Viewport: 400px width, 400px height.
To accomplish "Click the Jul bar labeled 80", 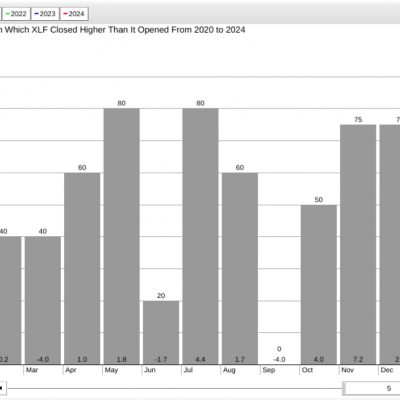I will click(x=200, y=236).
